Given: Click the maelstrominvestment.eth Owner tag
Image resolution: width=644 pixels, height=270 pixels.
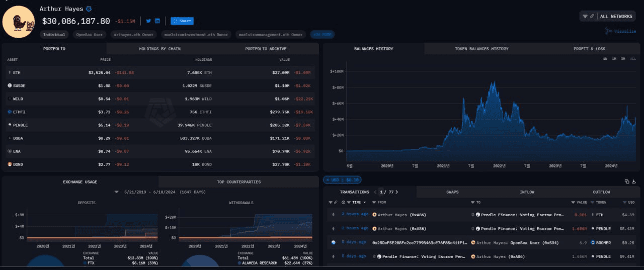Looking at the screenshot, I should point(196,35).
